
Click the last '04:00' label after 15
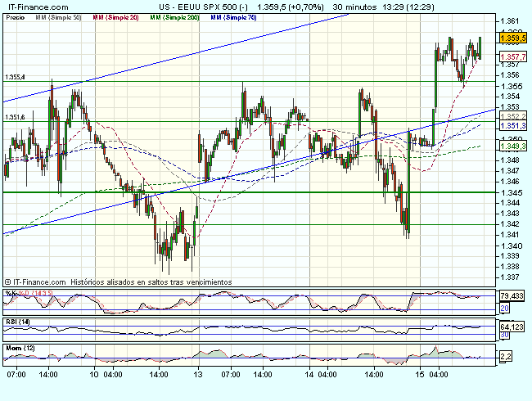[439, 375]
